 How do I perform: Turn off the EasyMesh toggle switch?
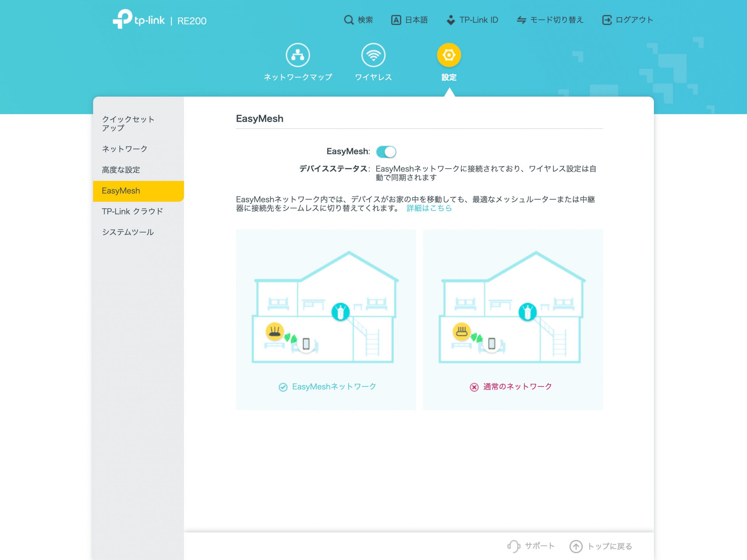click(x=386, y=152)
